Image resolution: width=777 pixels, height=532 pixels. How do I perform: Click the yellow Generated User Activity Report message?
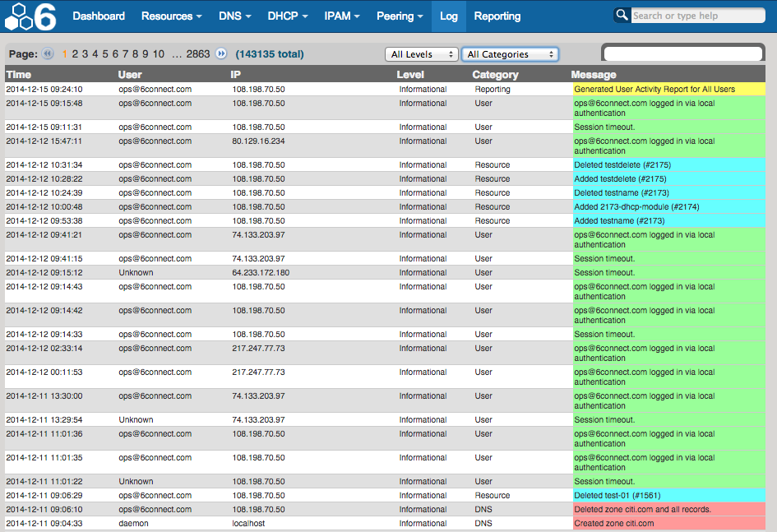tap(654, 89)
